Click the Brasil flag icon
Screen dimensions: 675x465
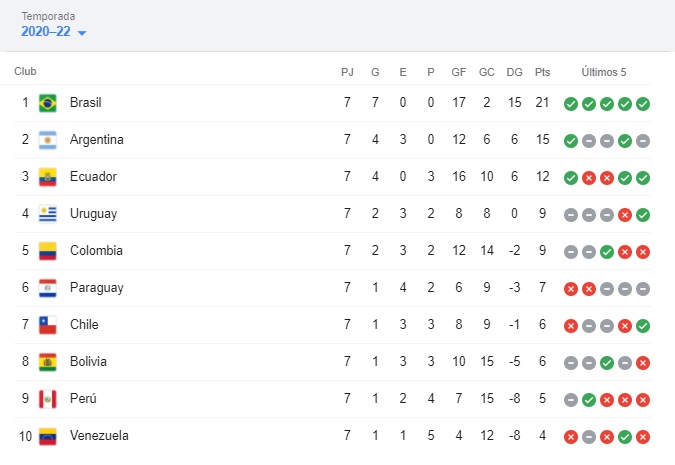47,103
